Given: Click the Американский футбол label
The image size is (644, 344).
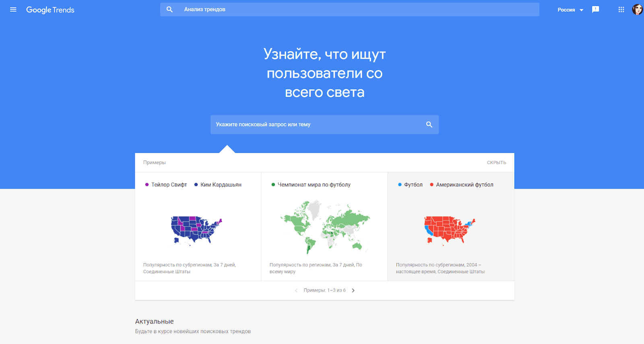Looking at the screenshot, I should coord(464,185).
